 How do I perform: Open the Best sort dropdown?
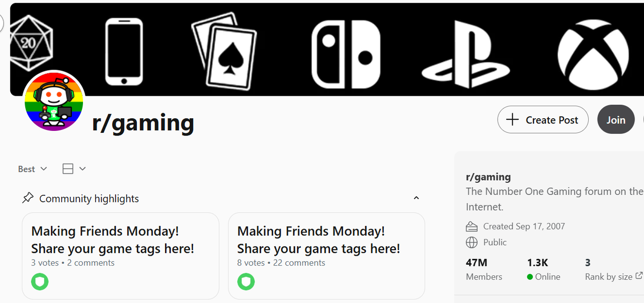(32, 169)
